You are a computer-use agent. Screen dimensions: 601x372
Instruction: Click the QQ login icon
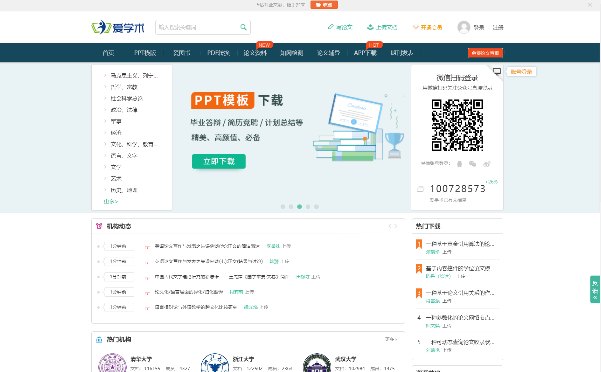point(459,164)
